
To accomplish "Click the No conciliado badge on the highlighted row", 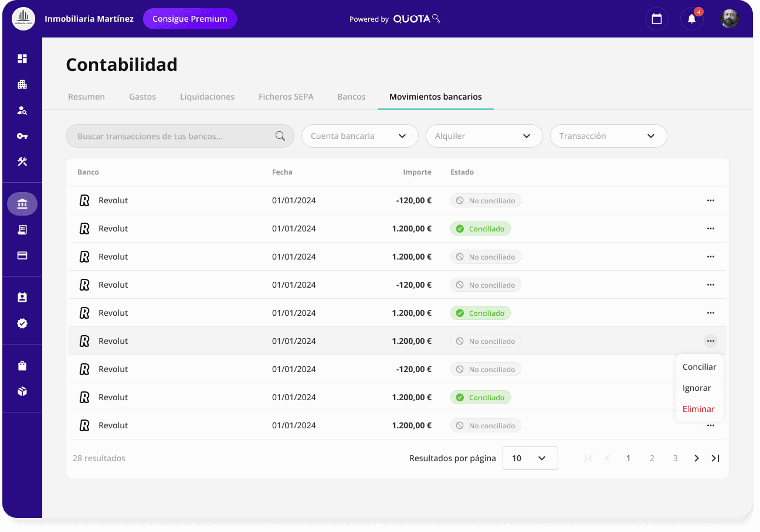I will point(486,341).
